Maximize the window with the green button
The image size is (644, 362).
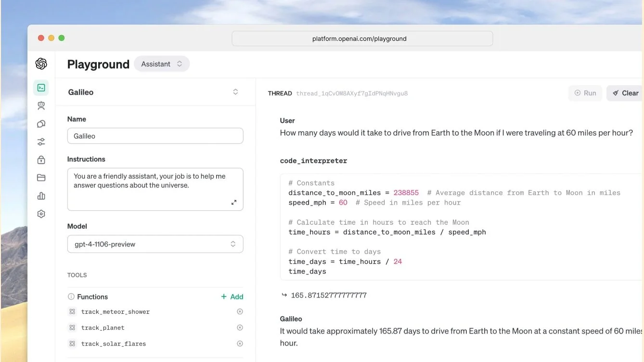point(61,38)
